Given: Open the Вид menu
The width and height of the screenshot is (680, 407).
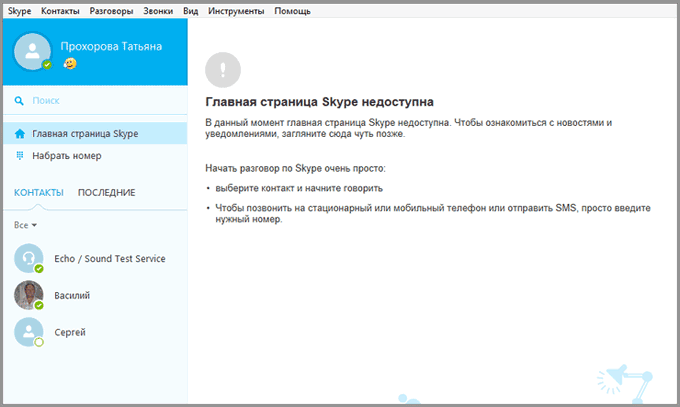Looking at the screenshot, I should click(190, 11).
